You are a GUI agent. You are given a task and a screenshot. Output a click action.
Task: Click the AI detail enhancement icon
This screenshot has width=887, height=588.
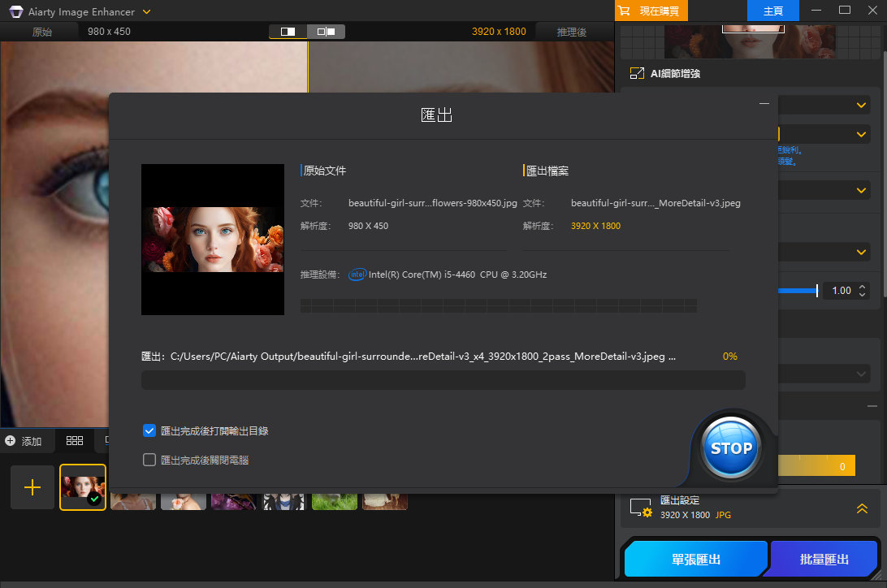(x=637, y=73)
